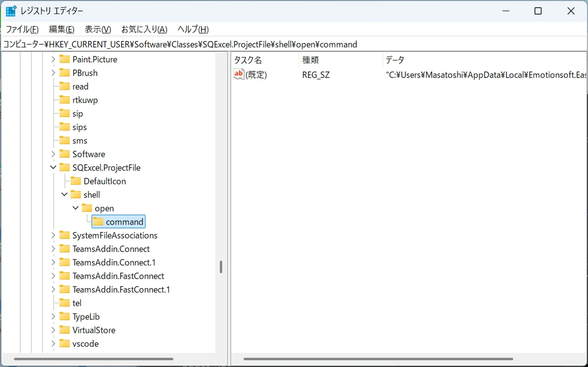Click the 種類 column header

(x=341, y=60)
